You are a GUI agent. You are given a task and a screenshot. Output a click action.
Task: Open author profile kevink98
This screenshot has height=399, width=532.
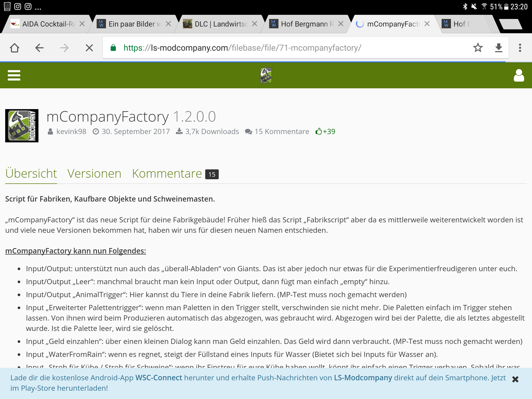tap(71, 131)
